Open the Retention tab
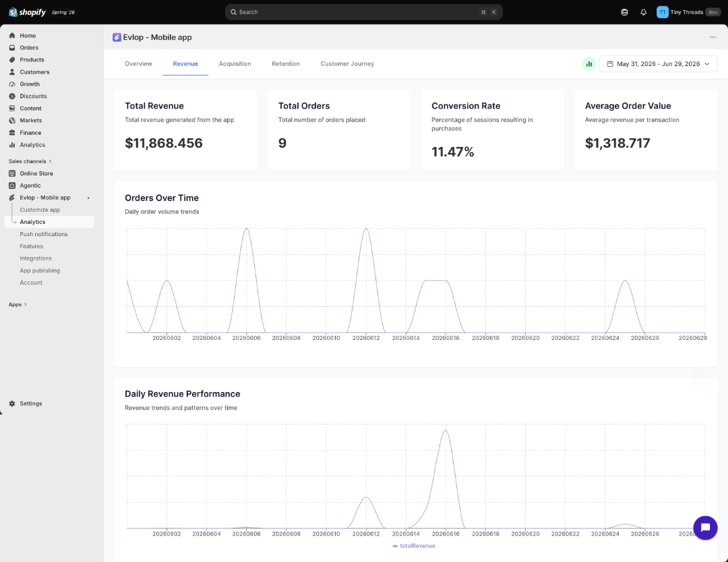The image size is (728, 562). point(286,63)
